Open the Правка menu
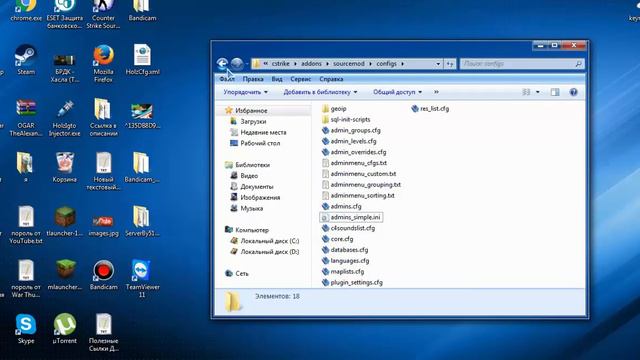The image size is (640, 360). [253, 79]
